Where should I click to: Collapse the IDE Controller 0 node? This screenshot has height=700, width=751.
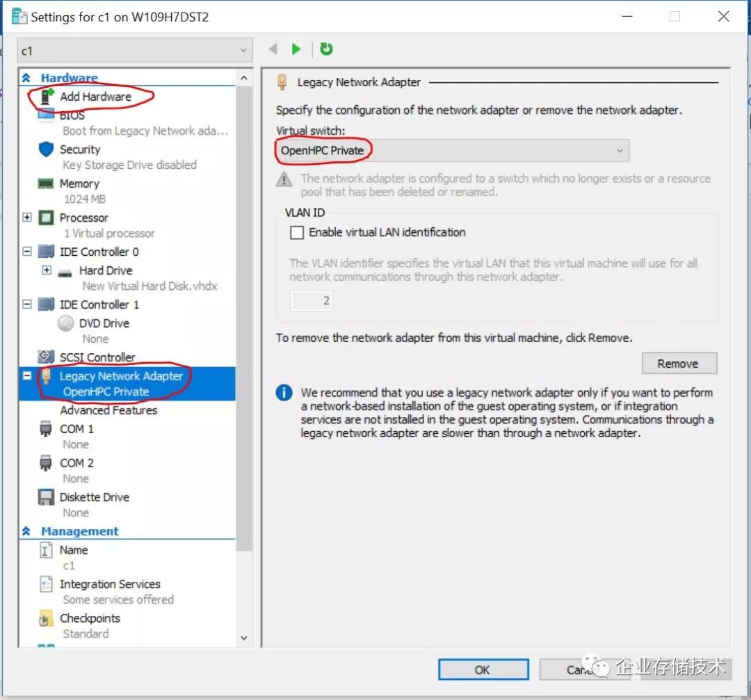(x=27, y=252)
